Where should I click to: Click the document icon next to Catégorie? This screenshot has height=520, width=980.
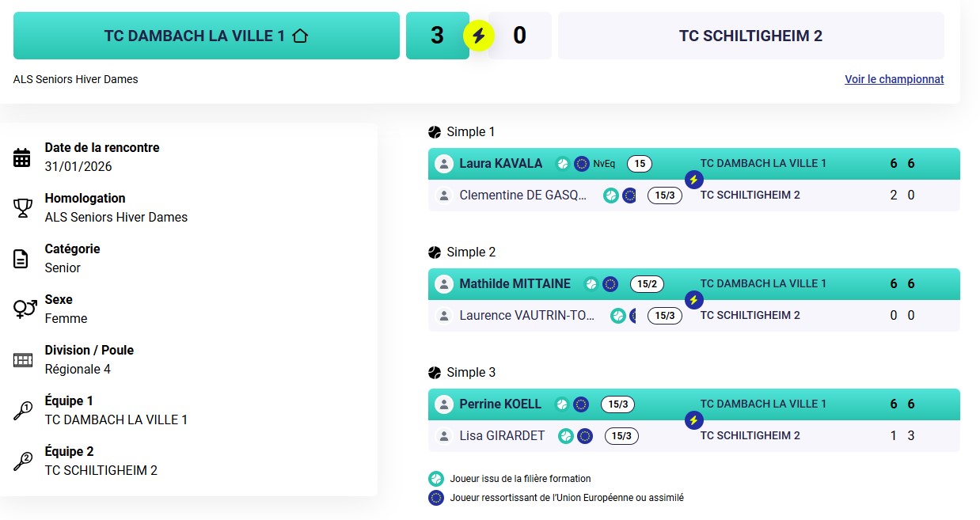[x=22, y=259]
